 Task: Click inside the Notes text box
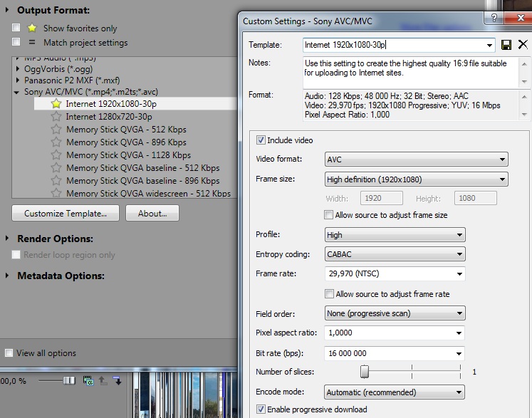[x=410, y=72]
